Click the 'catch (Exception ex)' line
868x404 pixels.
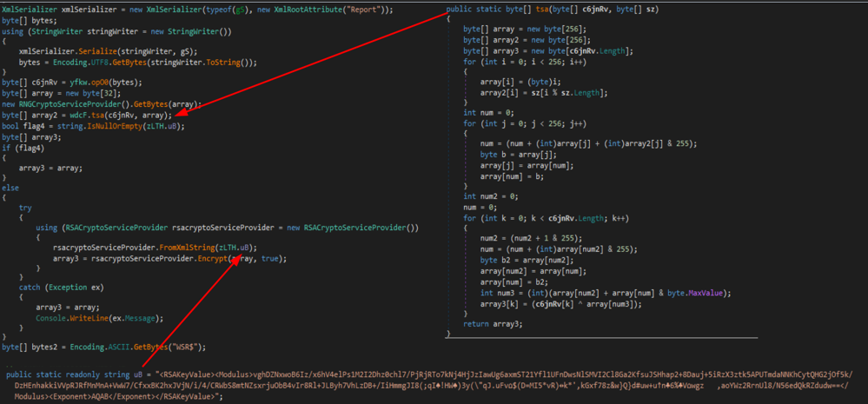coord(61,285)
